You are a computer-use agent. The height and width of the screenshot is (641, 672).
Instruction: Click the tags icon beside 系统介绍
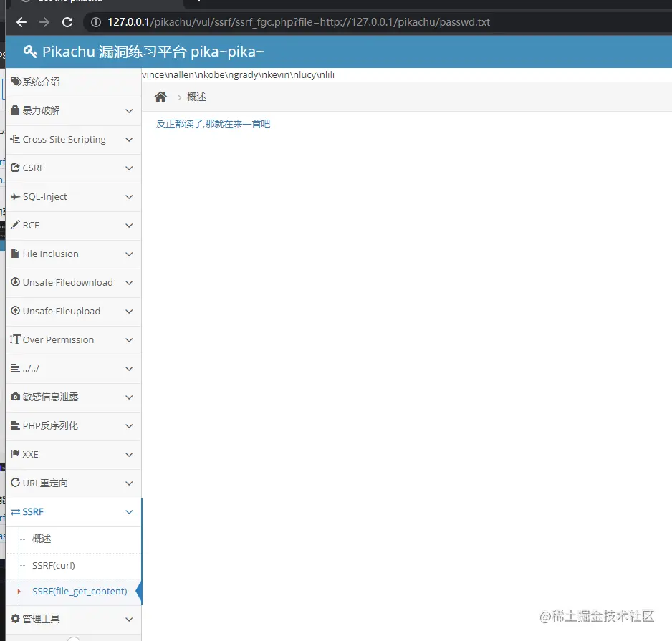[x=16, y=82]
